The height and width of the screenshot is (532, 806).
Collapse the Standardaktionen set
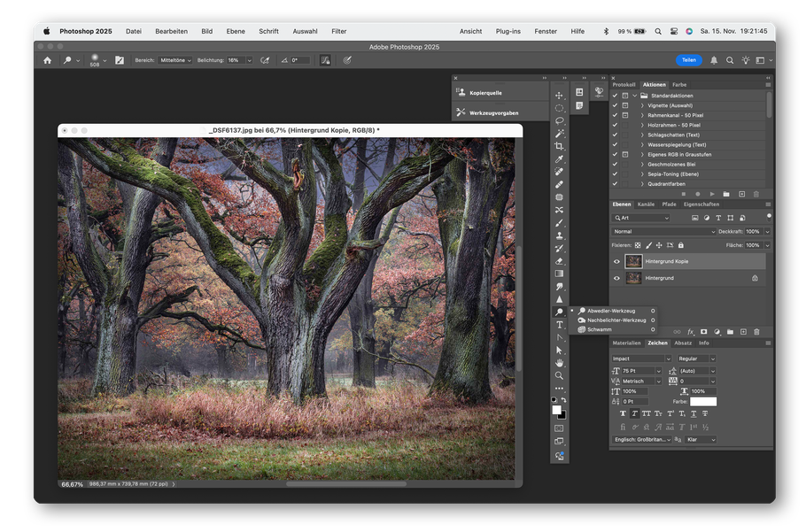(635, 96)
